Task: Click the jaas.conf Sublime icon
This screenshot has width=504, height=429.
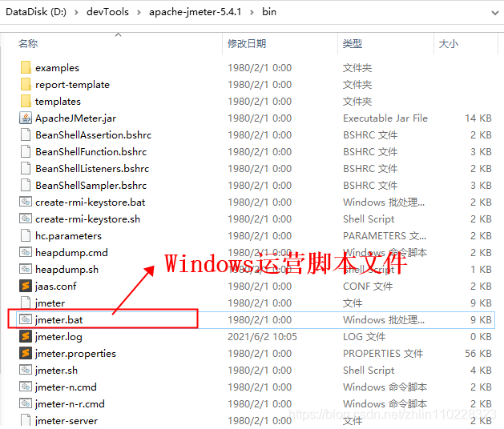Action: (26, 286)
